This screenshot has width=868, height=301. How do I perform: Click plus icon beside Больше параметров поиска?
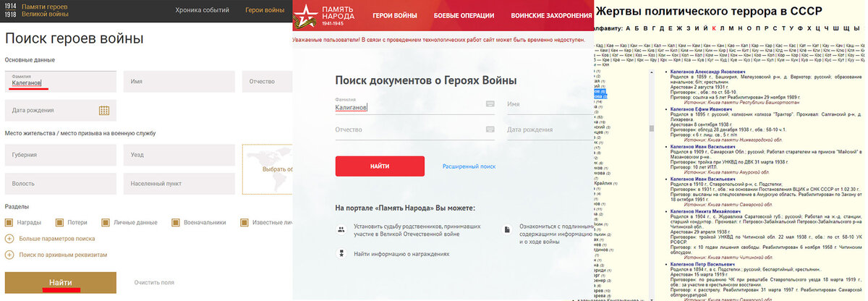coord(9,238)
